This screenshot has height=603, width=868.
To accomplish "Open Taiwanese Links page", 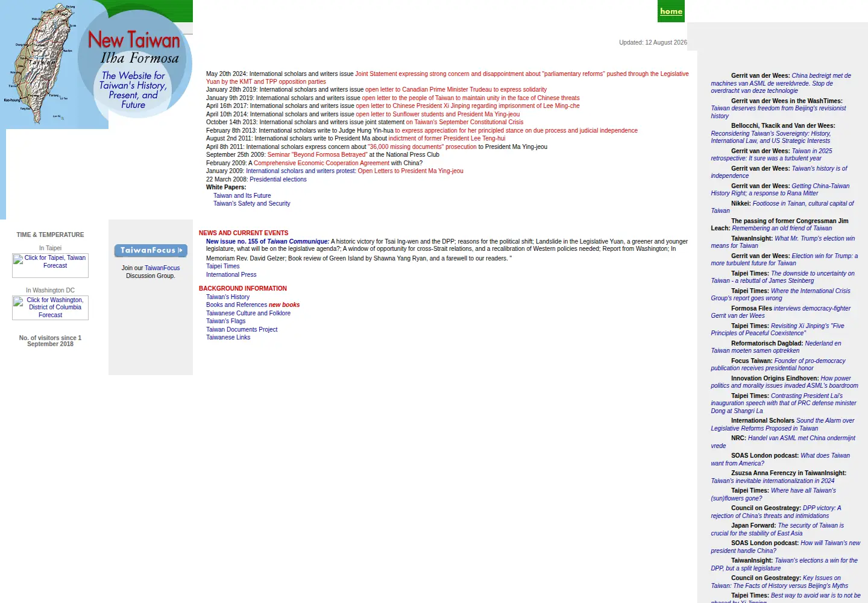I will coord(228,338).
